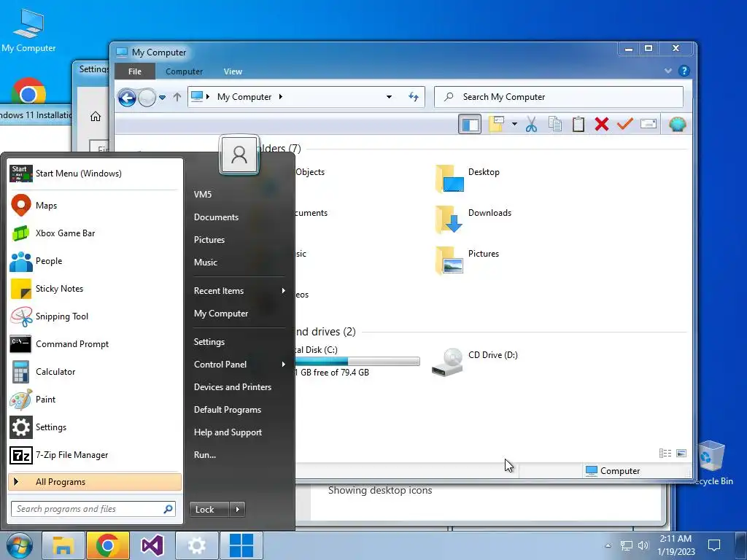
Task: Click the Search programs and files box
Action: (93, 509)
